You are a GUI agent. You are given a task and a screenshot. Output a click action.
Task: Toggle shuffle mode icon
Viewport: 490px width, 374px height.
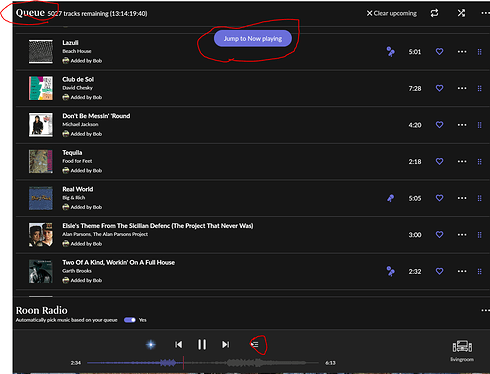(x=461, y=13)
